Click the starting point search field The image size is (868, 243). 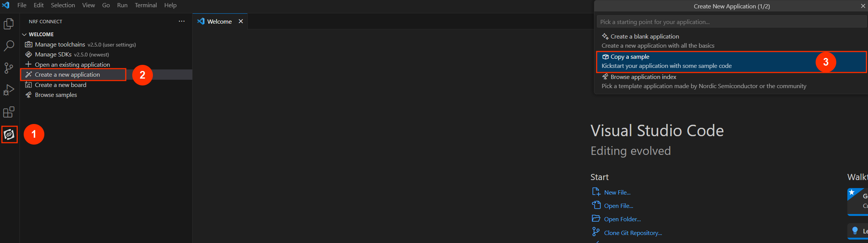pyautogui.click(x=732, y=22)
